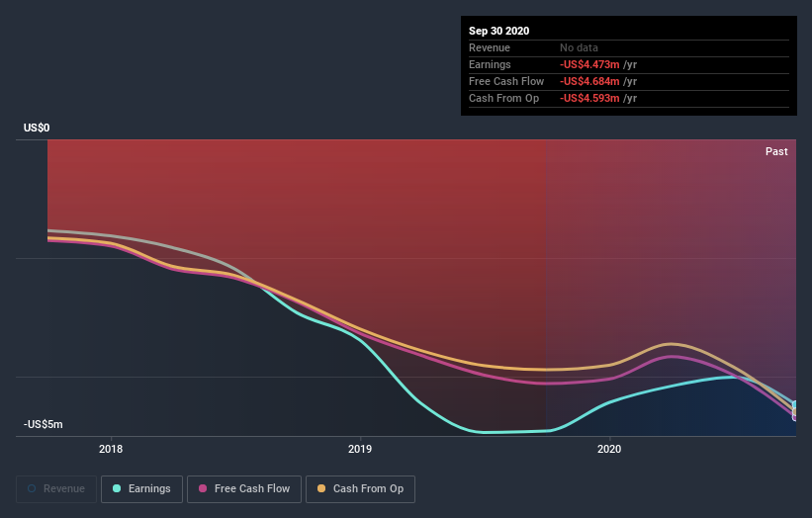This screenshot has width=812, height=518.
Task: Click the Sep 30 2020 tooltip date
Action: 498,31
